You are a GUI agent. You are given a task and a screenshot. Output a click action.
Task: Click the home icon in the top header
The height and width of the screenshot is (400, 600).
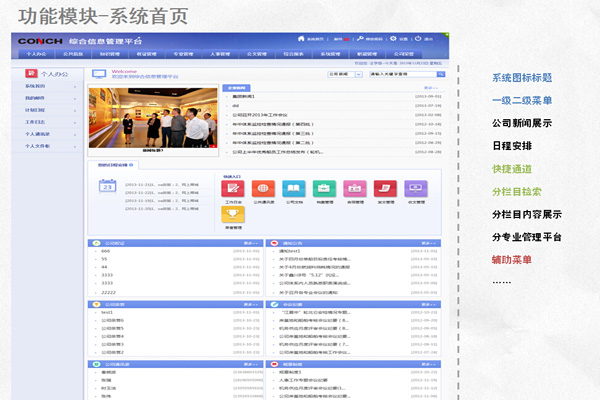pos(301,39)
